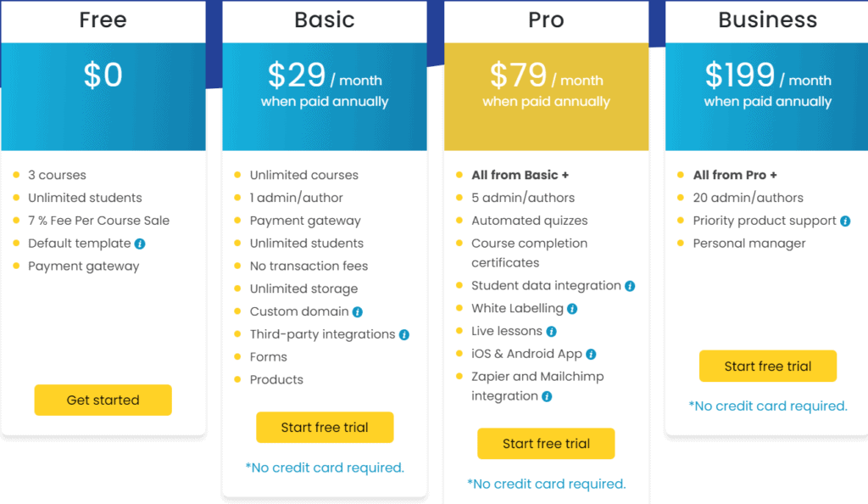The width and height of the screenshot is (868, 504).
Task: Select the Pro plan header
Action: [x=546, y=20]
